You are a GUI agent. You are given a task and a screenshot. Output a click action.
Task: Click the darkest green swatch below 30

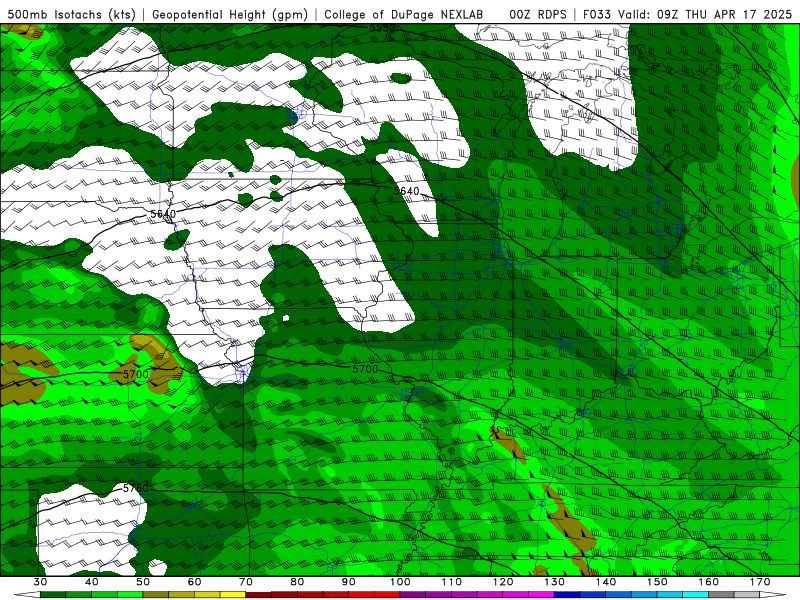coord(53,595)
